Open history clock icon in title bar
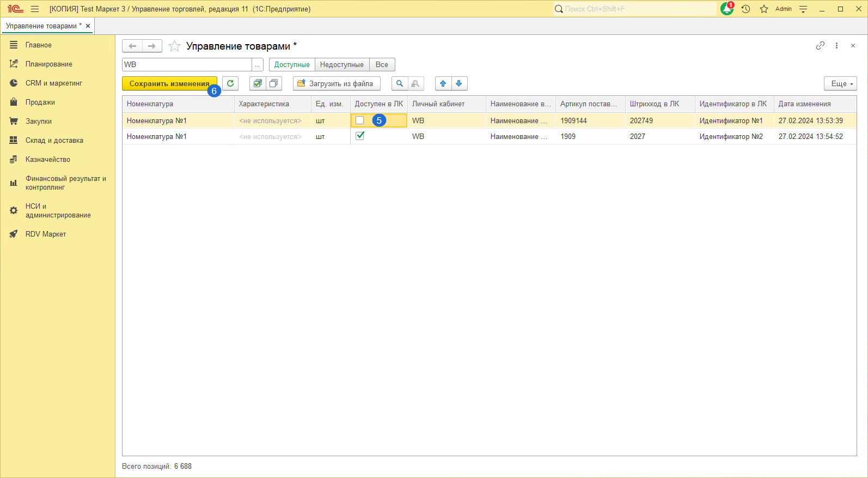868x478 pixels. point(745,9)
